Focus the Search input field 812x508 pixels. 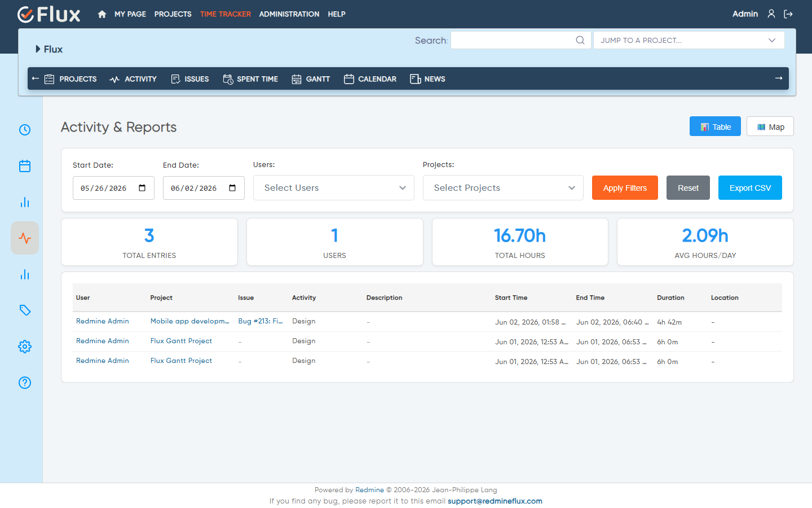[521, 40]
